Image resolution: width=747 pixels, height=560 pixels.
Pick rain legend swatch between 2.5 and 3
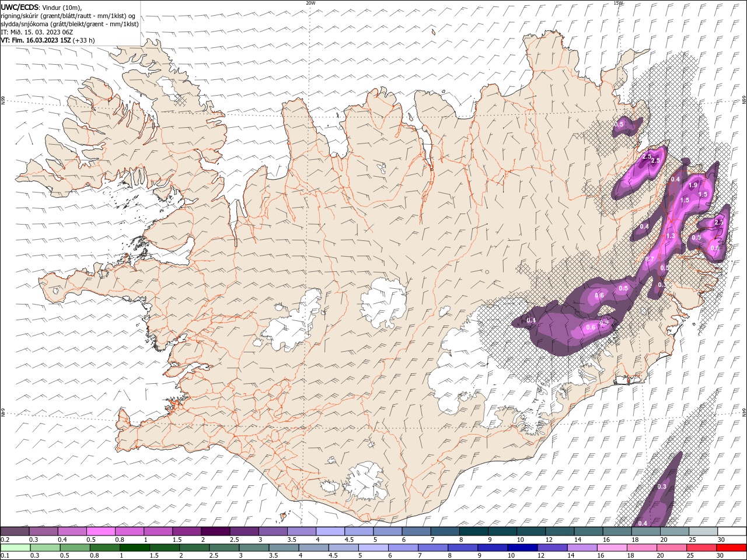pos(224,548)
